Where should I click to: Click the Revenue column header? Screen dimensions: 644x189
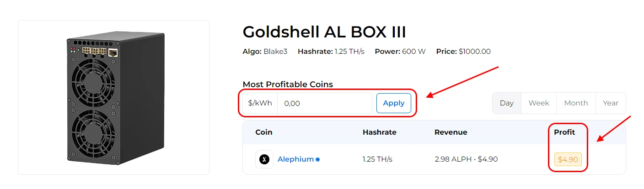[x=451, y=132]
